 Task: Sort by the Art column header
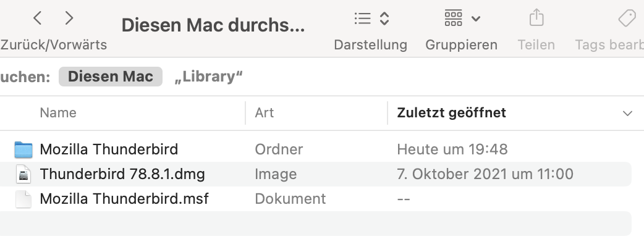[x=264, y=113]
